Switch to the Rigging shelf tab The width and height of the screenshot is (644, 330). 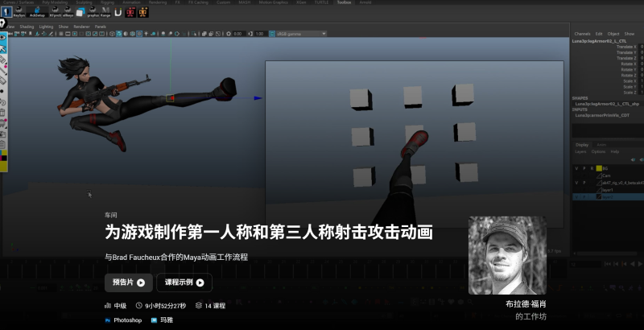coord(107,2)
